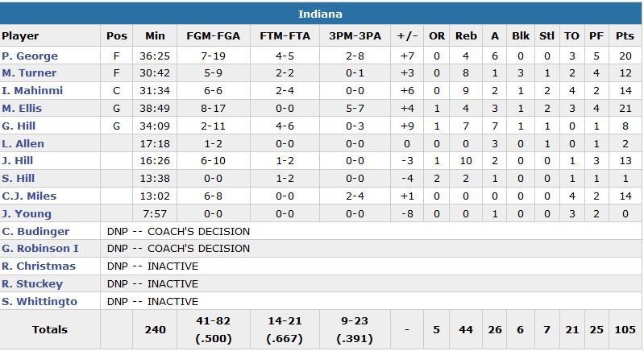
Task: Open C.J. Miles player link
Action: coord(28,196)
